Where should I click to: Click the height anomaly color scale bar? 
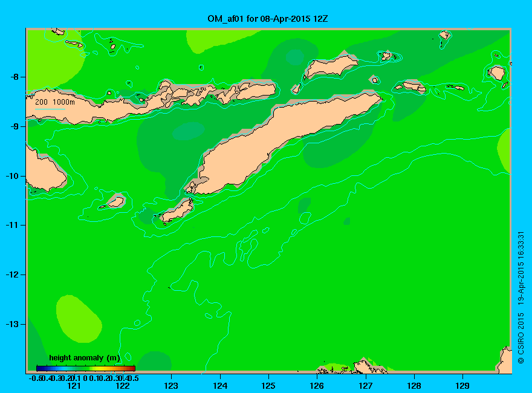(x=86, y=368)
